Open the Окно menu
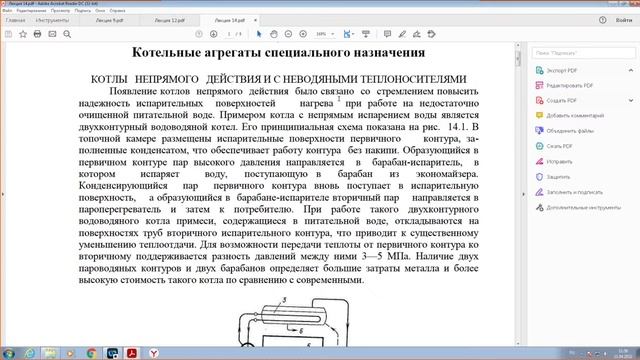This screenshot has height=360, width=640. tap(100, 11)
